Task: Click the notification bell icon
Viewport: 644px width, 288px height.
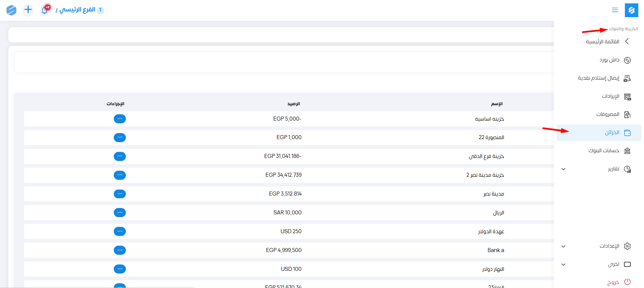Action: tap(44, 10)
